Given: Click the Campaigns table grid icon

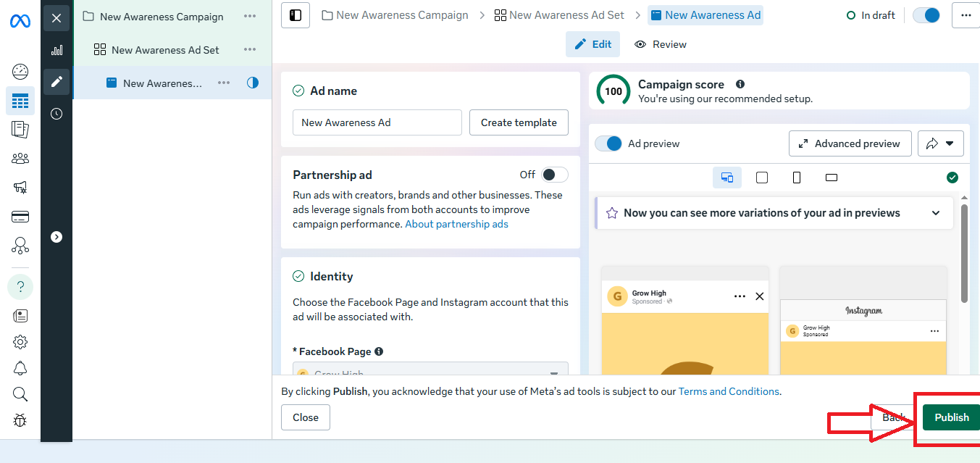Looking at the screenshot, I should click(x=20, y=101).
